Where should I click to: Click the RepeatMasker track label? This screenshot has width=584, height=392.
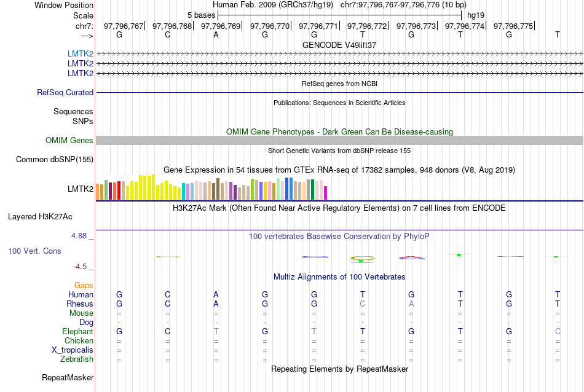(68, 377)
